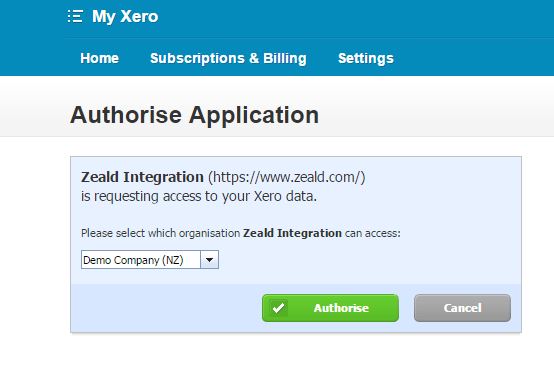Click the checkmark icon on Authorise
This screenshot has height=372, width=554.
click(278, 308)
